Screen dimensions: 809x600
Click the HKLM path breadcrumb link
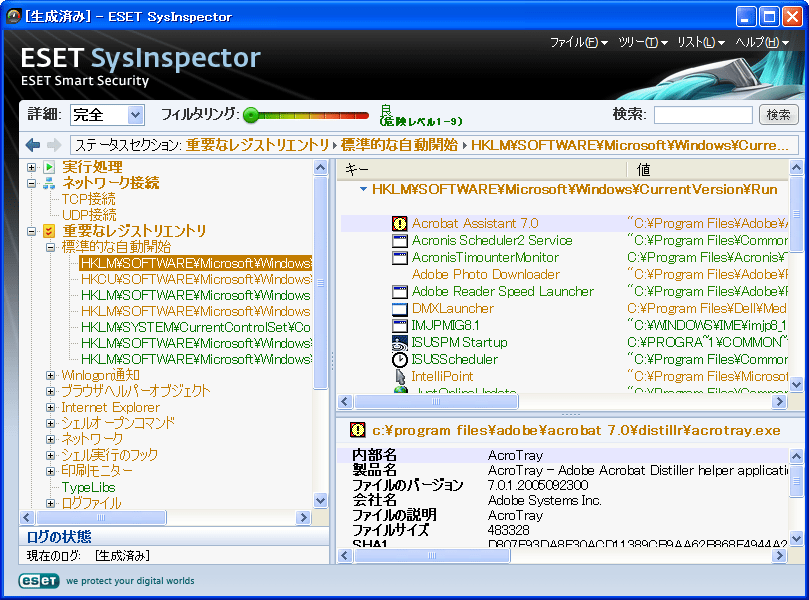tap(629, 145)
